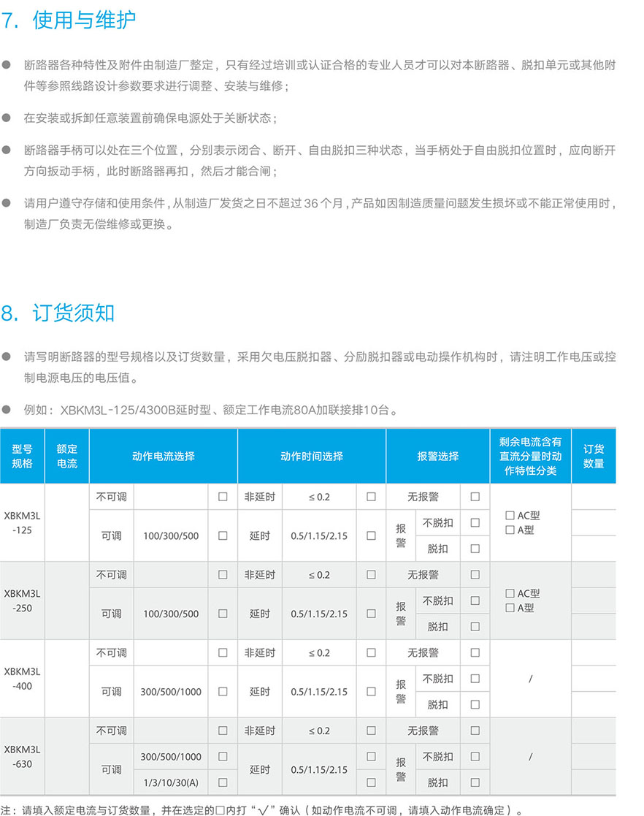Tick 无报警 checkbox in XBKM3L-125 row
644x816 pixels.
(x=475, y=497)
